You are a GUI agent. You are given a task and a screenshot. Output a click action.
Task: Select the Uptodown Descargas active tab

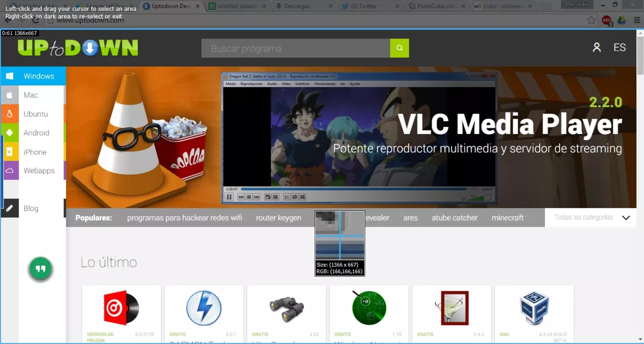pos(171,6)
